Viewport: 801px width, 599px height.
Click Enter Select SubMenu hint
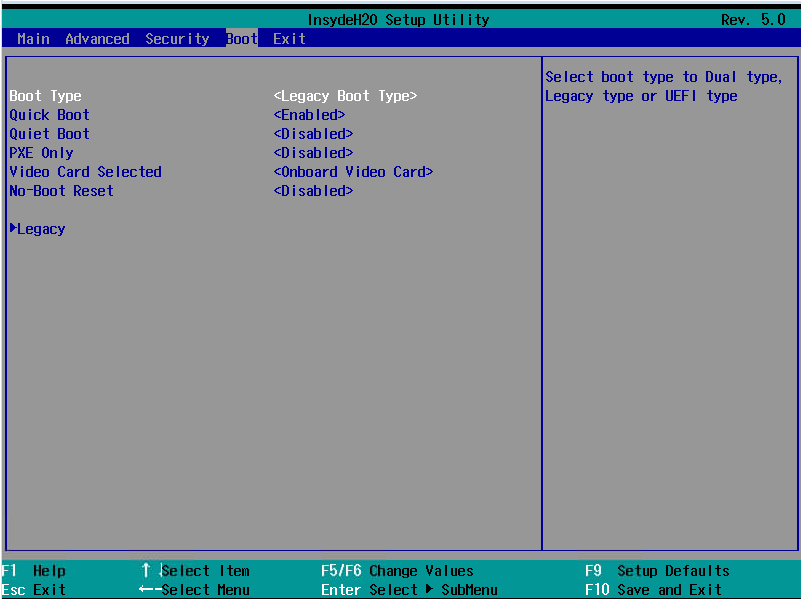[x=409, y=590]
